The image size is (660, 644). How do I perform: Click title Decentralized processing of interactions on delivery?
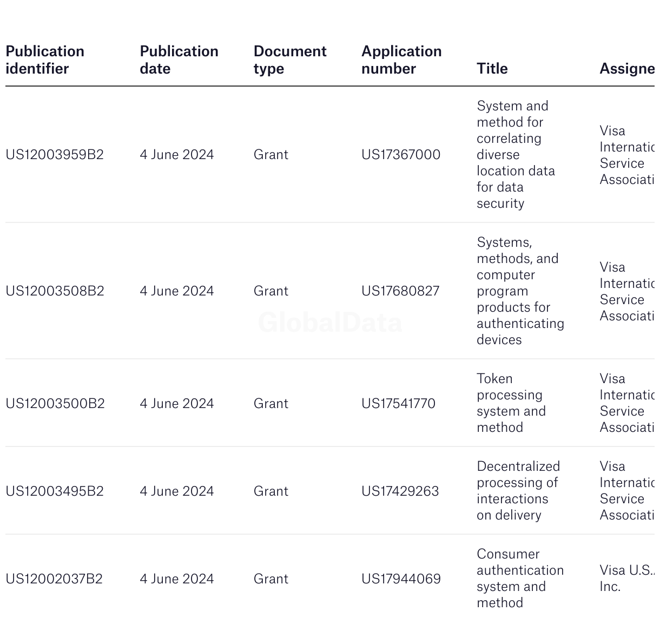coord(518,491)
